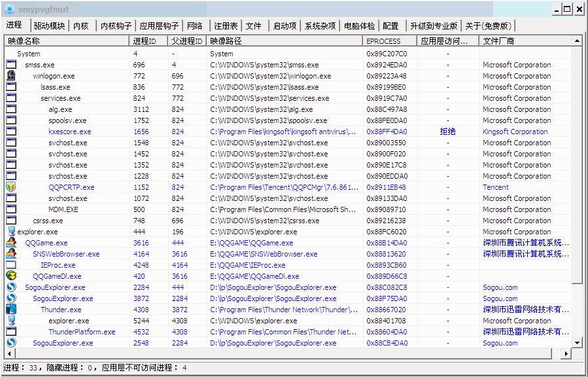Open the 启动项 tab
Viewport: 588px width, 377px height.
[x=285, y=26]
